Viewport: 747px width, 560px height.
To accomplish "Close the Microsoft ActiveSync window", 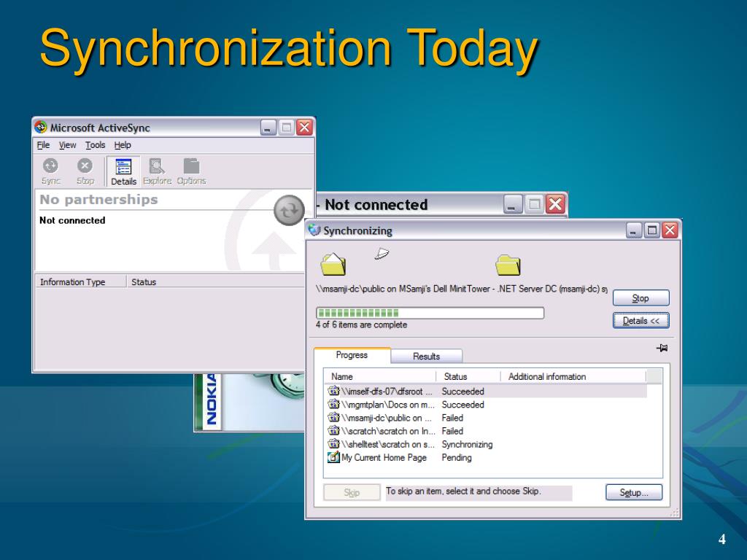I will pyautogui.click(x=304, y=127).
